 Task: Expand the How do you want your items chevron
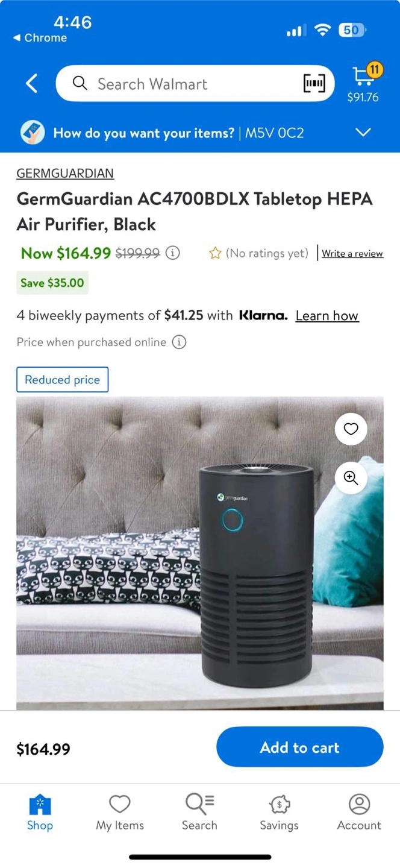pos(363,132)
